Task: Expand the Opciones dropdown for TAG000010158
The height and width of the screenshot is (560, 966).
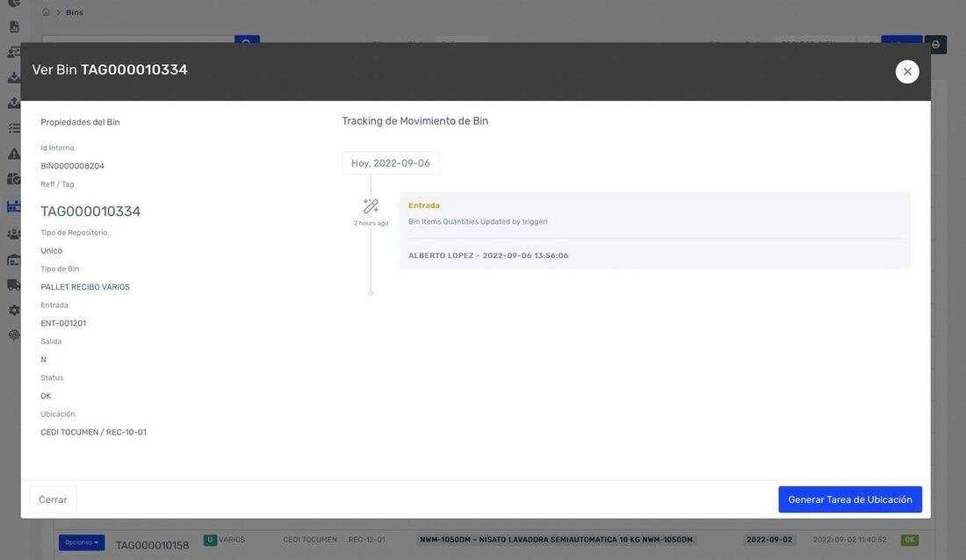Action: [x=82, y=542]
